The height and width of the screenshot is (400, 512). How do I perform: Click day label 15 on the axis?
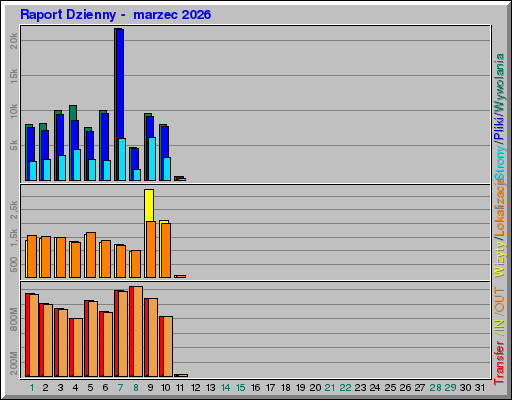[x=241, y=388]
